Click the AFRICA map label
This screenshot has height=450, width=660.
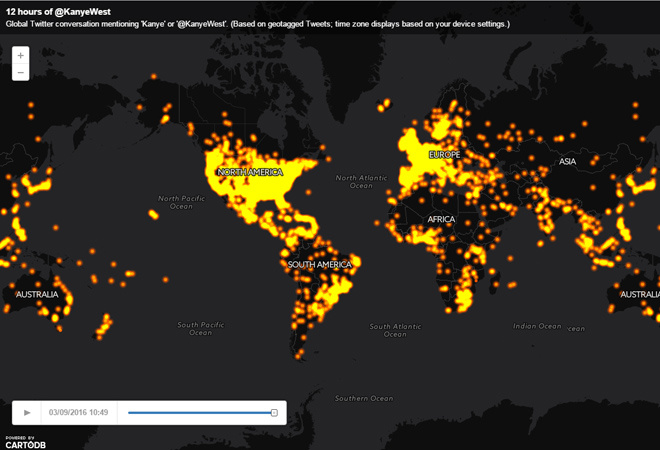click(x=441, y=219)
